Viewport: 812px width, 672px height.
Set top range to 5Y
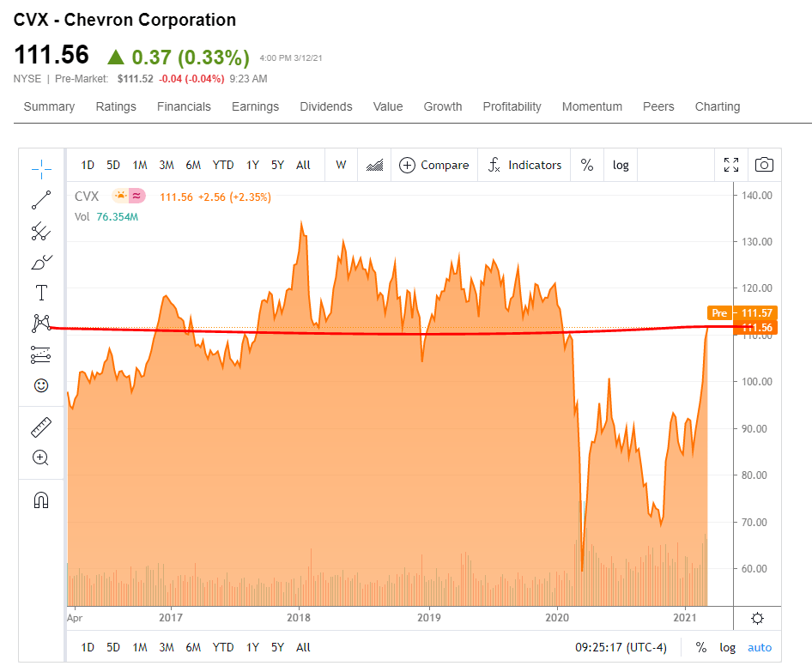277,165
